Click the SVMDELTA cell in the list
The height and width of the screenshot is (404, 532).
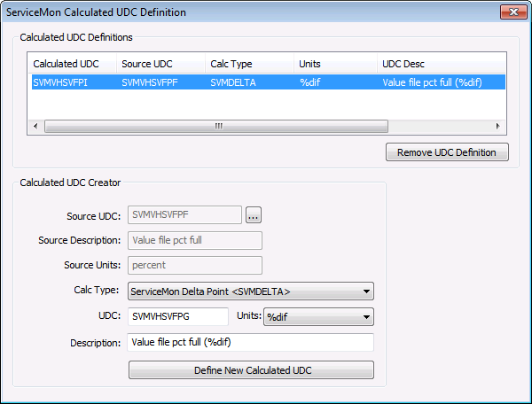pos(233,82)
